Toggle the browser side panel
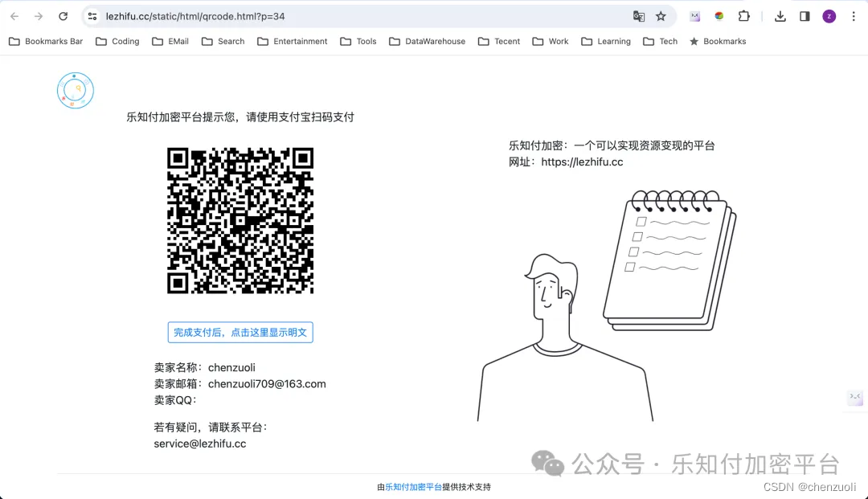Image resolution: width=868 pixels, height=499 pixels. click(x=805, y=17)
